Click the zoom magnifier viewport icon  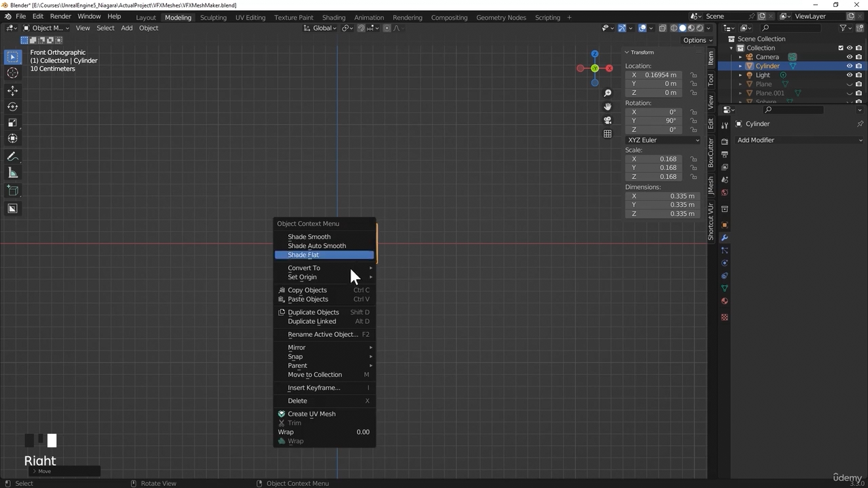[x=608, y=94]
